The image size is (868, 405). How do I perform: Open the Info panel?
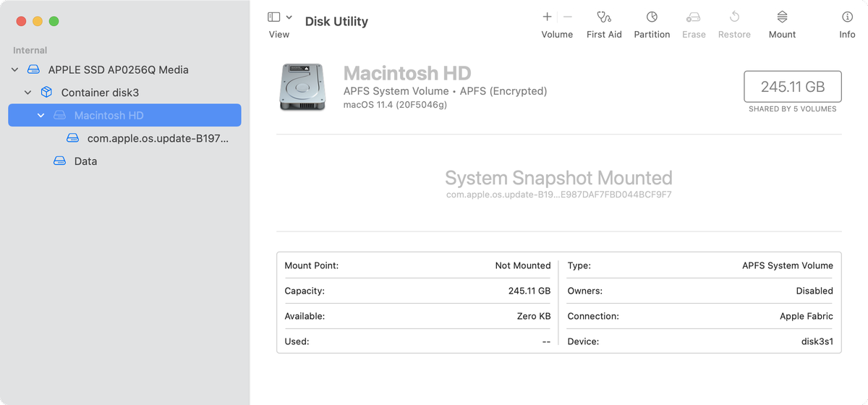point(847,17)
